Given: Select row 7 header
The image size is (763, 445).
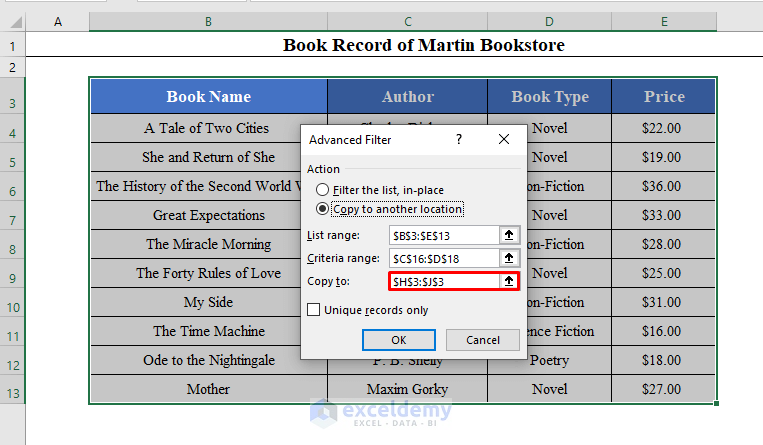Looking at the screenshot, I should coord(13,215).
